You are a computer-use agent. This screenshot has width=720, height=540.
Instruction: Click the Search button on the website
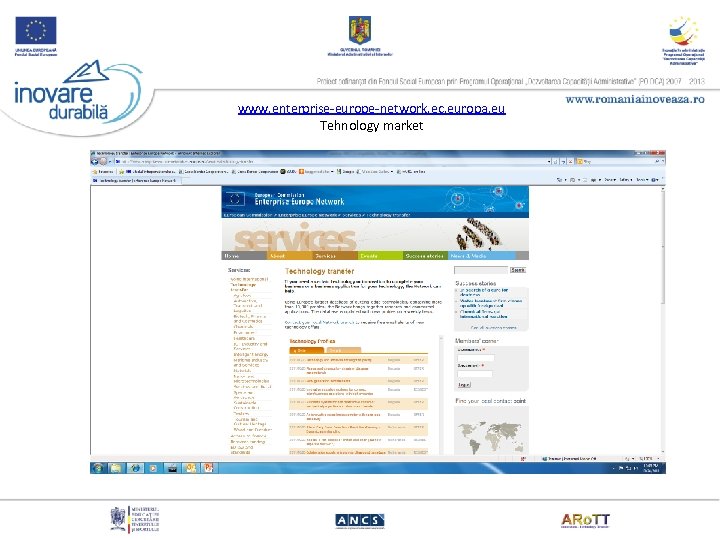[518, 270]
